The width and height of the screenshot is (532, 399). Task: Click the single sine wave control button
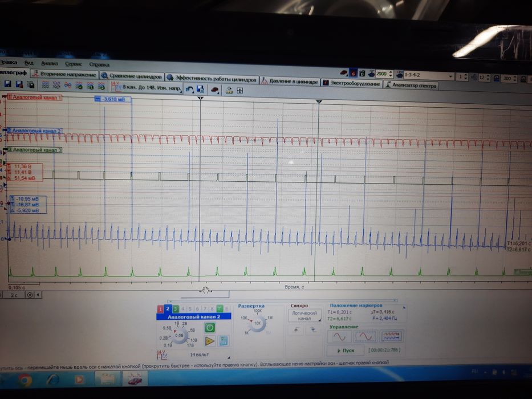[339, 336]
